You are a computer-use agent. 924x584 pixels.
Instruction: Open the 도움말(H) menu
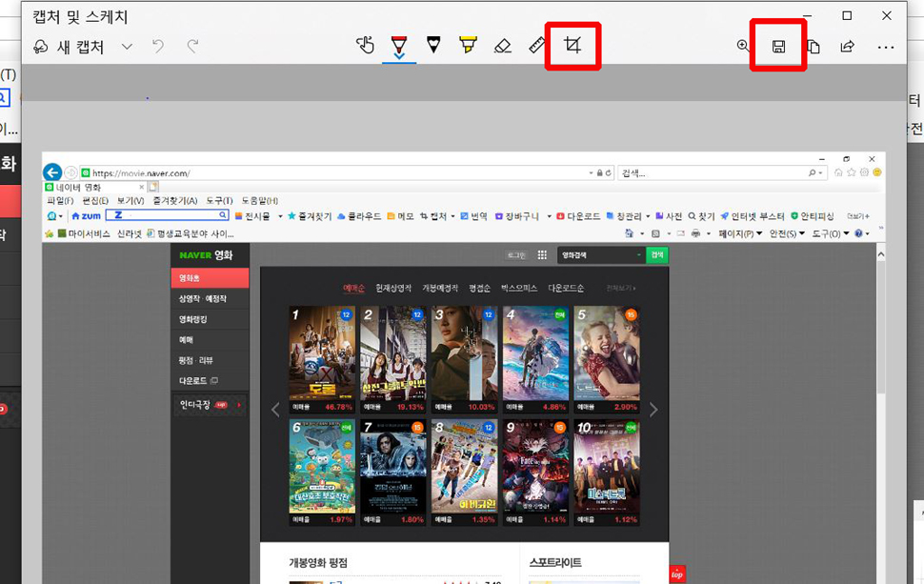(x=260, y=201)
